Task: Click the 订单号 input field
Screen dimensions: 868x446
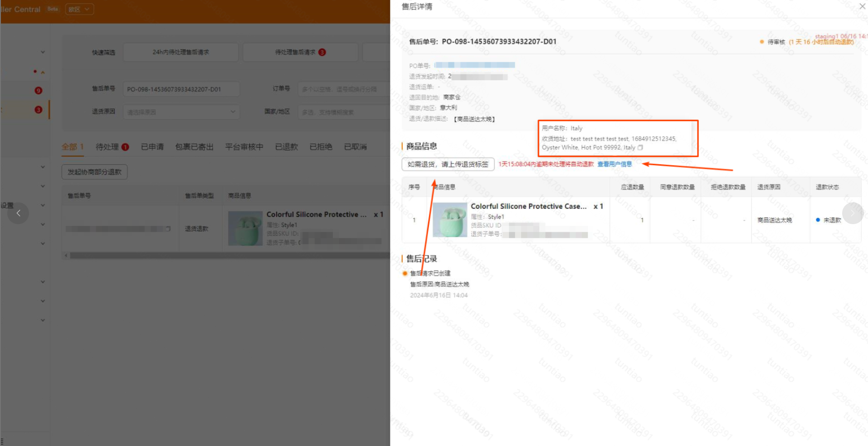Action: [x=344, y=88]
